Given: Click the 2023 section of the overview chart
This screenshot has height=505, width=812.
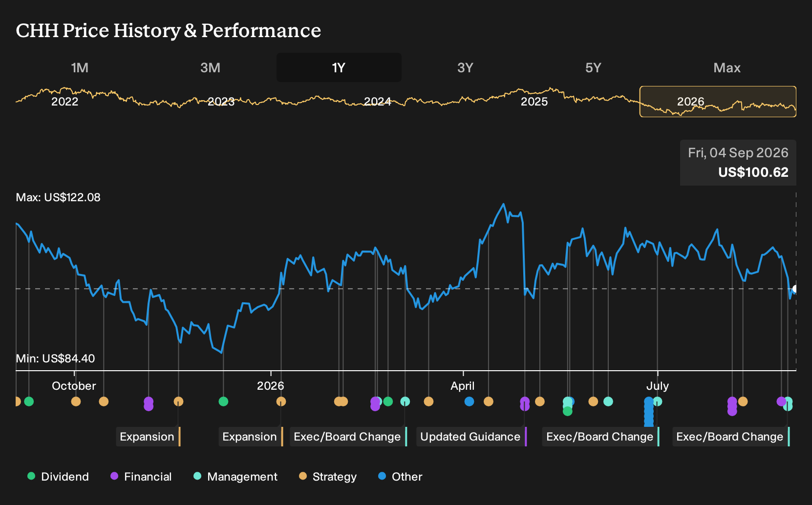Looking at the screenshot, I should click(221, 102).
